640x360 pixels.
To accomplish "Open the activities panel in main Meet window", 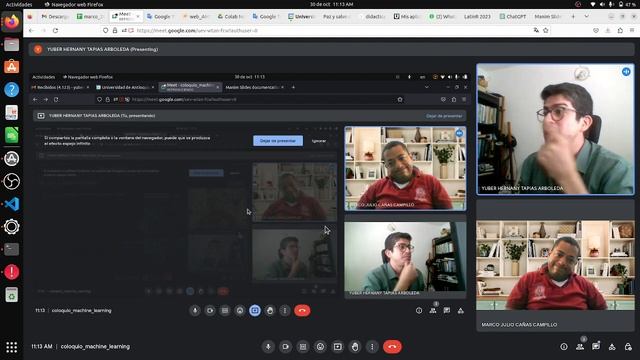I will [x=612, y=347].
